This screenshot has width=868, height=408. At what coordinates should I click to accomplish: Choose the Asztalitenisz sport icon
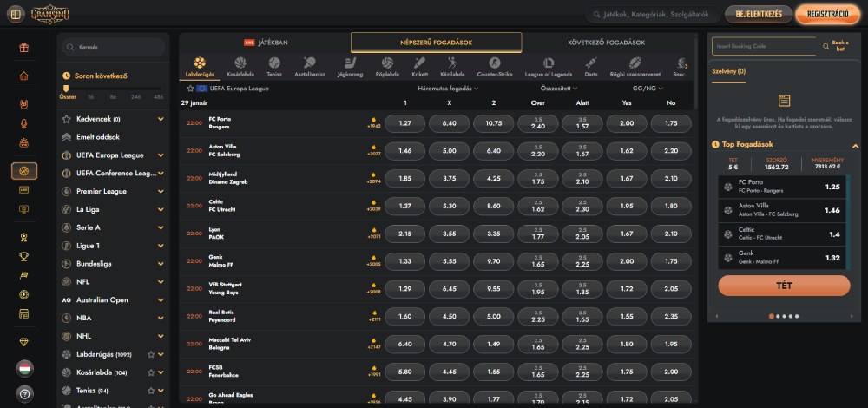coord(310,66)
